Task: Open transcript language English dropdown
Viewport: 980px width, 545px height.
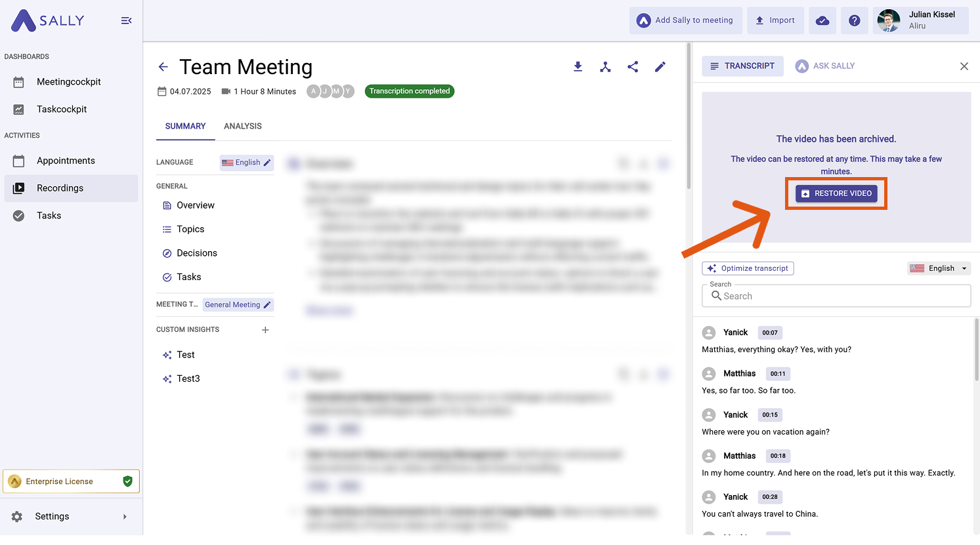Action: 939,268
